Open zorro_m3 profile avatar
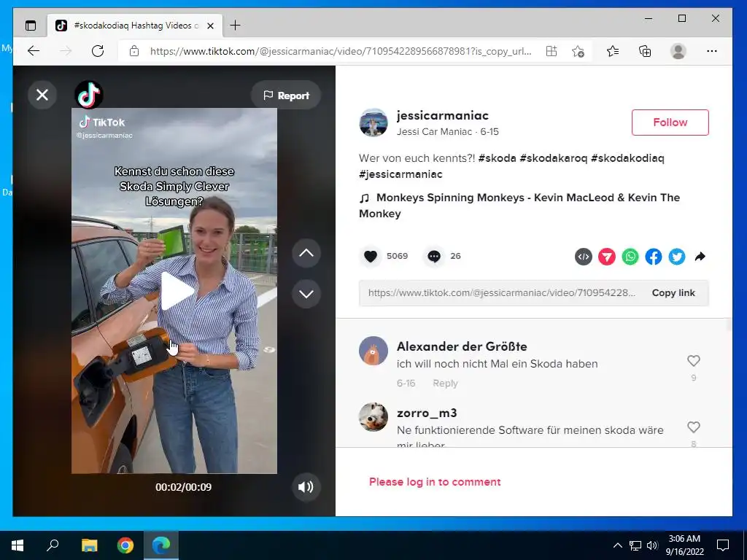This screenshot has width=747, height=560. click(373, 416)
